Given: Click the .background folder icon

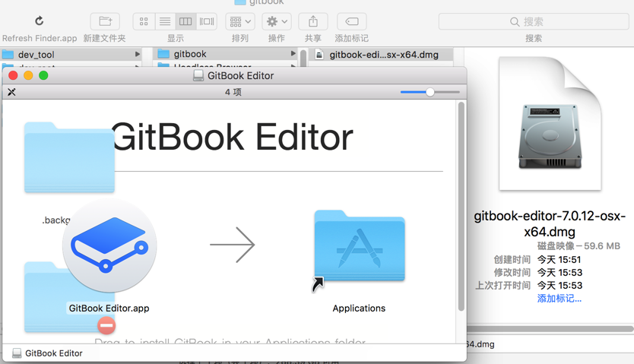Looking at the screenshot, I should point(69,157).
